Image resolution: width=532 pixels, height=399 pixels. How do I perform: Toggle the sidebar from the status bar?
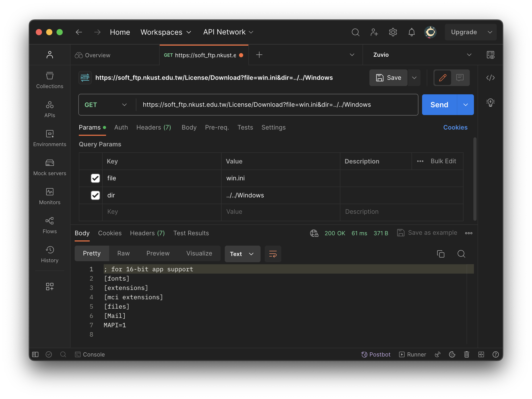(x=35, y=354)
